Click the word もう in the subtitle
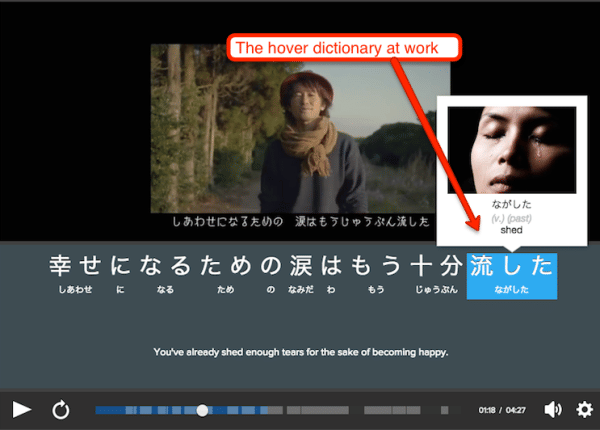The image size is (600, 430). click(376, 265)
